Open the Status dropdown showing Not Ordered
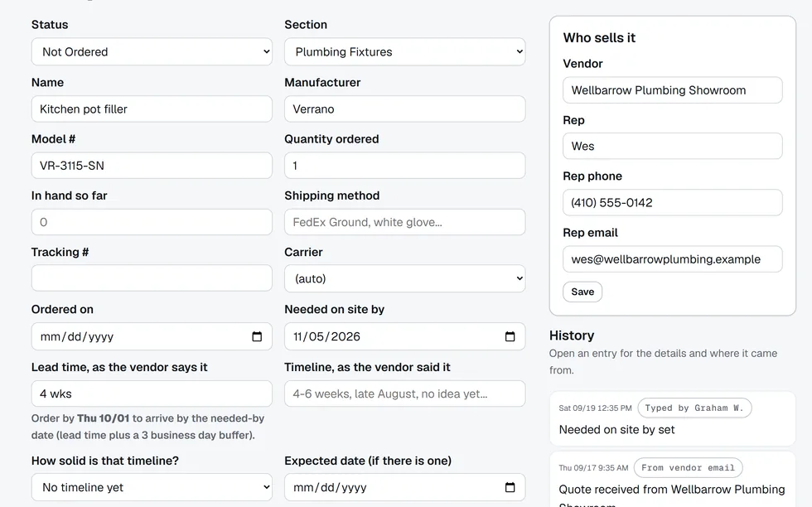Image resolution: width=812 pixels, height=507 pixels. pos(152,52)
